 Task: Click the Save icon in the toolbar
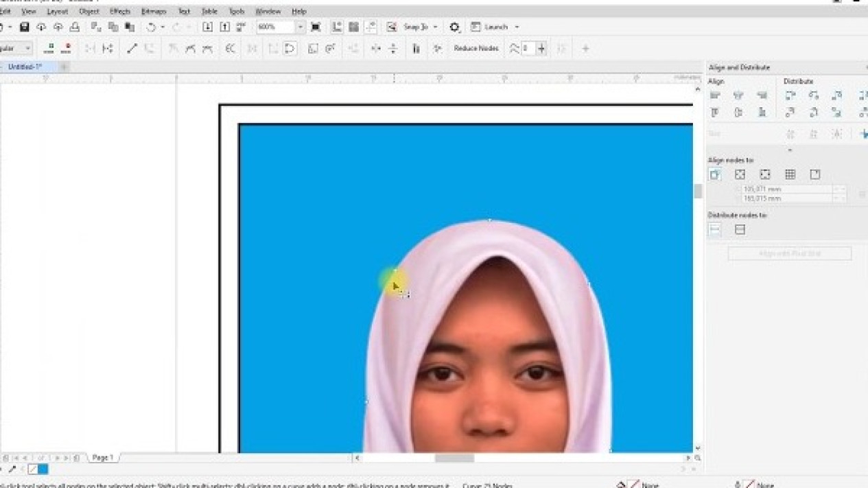click(x=24, y=27)
